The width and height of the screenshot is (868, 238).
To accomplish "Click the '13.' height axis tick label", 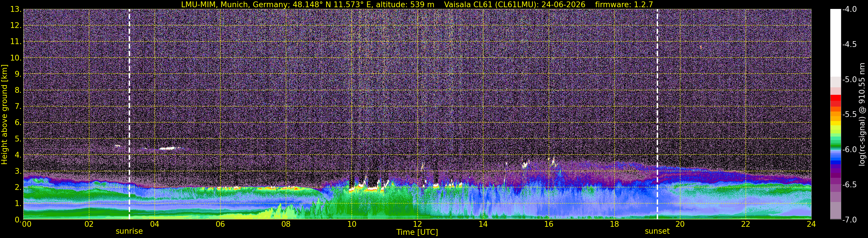I will point(16,10).
